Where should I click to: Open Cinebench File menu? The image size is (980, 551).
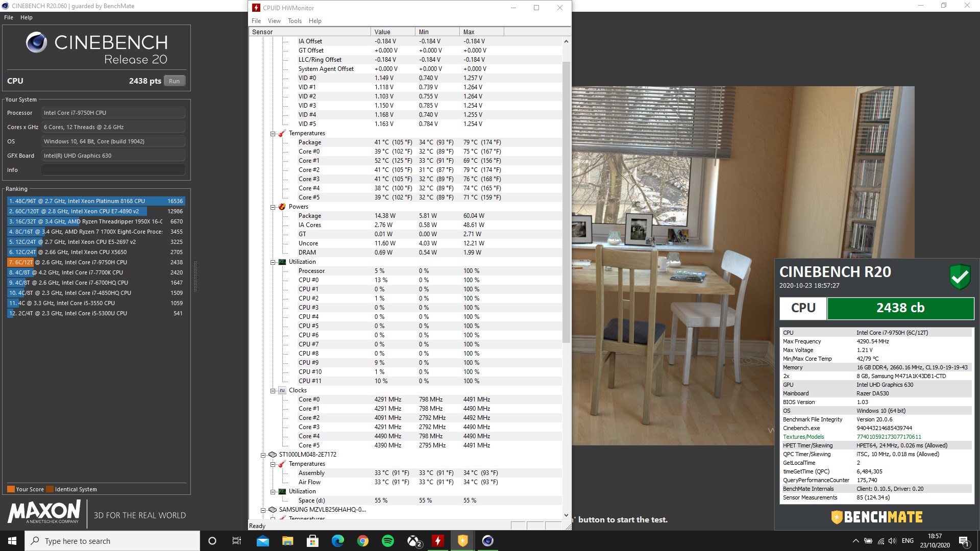(x=9, y=17)
